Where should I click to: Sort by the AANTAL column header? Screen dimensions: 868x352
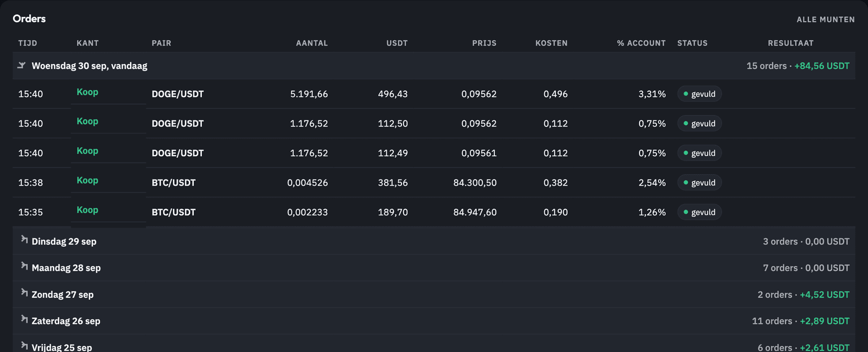(312, 43)
